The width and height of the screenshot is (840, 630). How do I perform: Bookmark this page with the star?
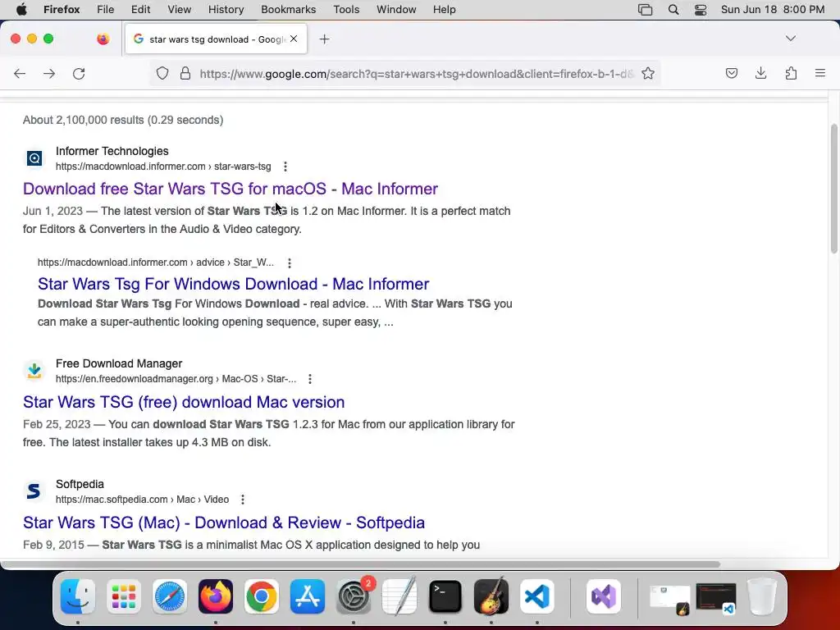[648, 73]
